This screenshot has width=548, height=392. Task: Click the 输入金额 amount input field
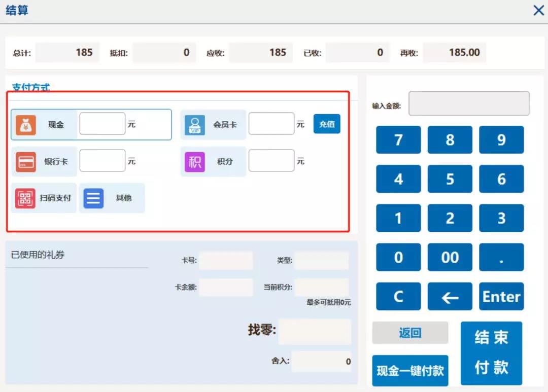click(x=468, y=103)
